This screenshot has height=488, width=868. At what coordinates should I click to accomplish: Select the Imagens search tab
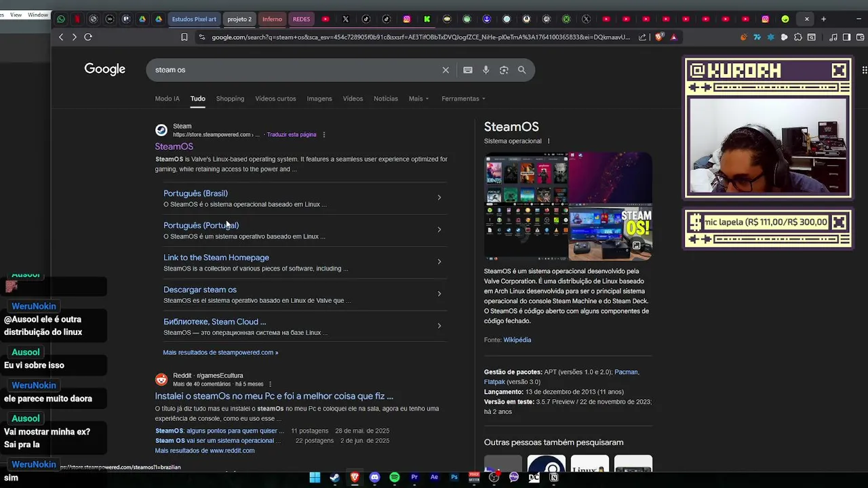(319, 99)
